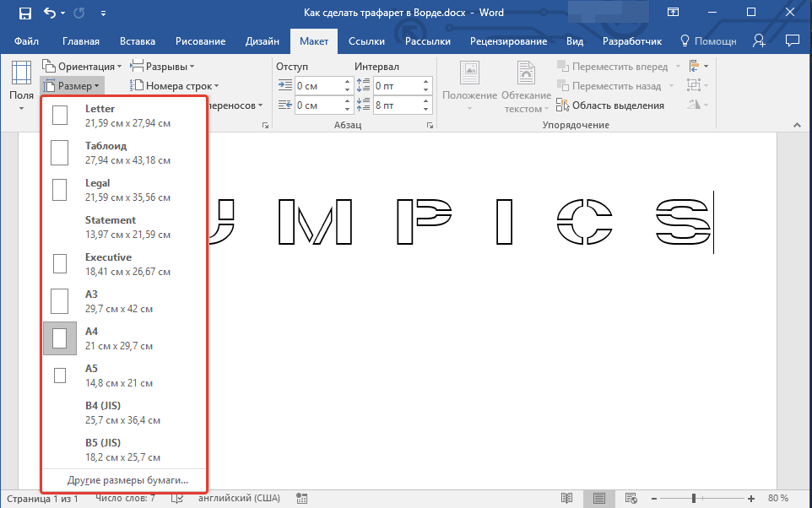Click the left indent Отступ input field
Image resolution: width=812 pixels, height=508 pixels.
(317, 86)
